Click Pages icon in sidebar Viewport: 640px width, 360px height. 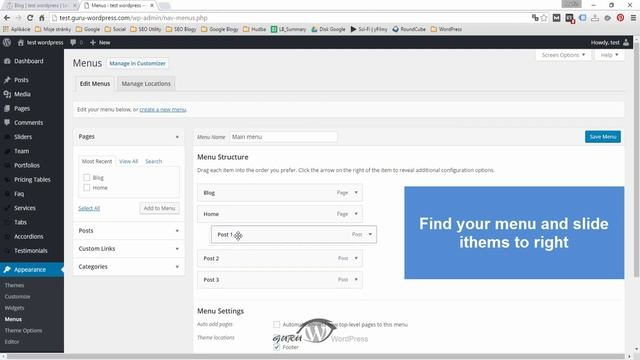tap(7, 109)
